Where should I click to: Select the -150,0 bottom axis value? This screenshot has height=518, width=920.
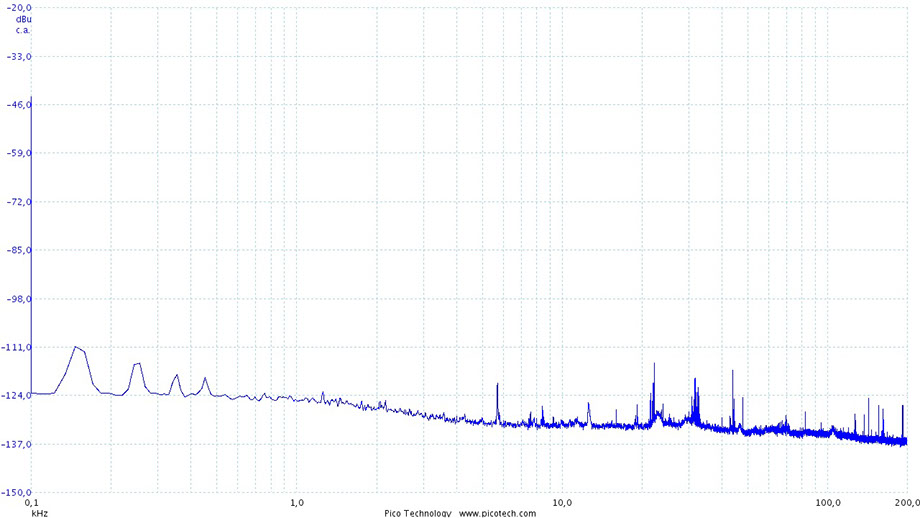point(16,493)
